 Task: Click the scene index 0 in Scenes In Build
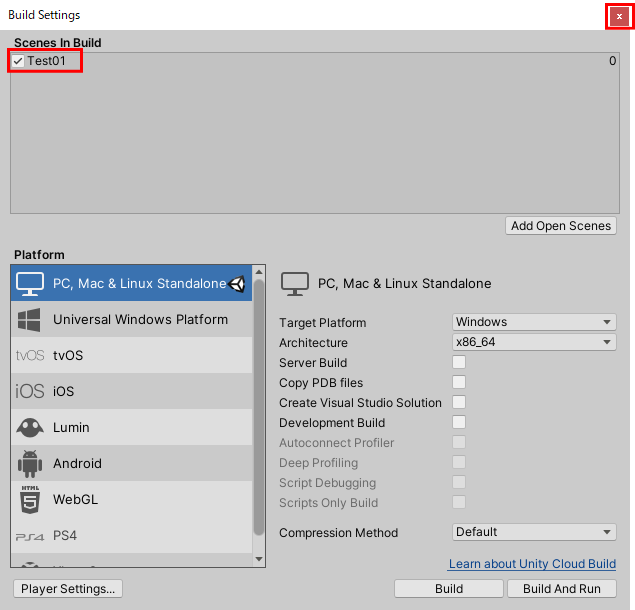click(612, 61)
